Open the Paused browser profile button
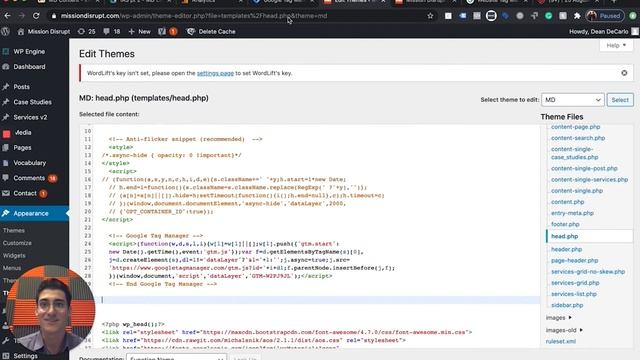Viewport: 640px width, 360px height. [x=604, y=16]
